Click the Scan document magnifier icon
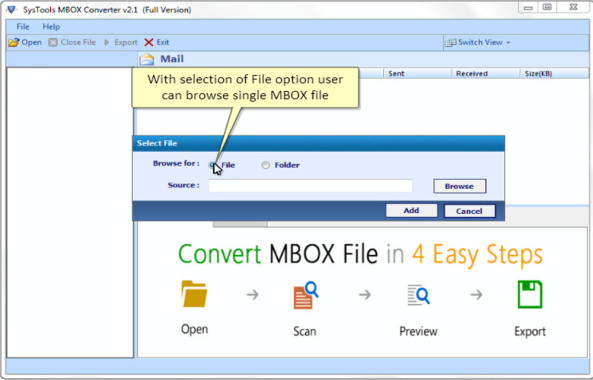The width and height of the screenshot is (593, 380). pos(306,295)
